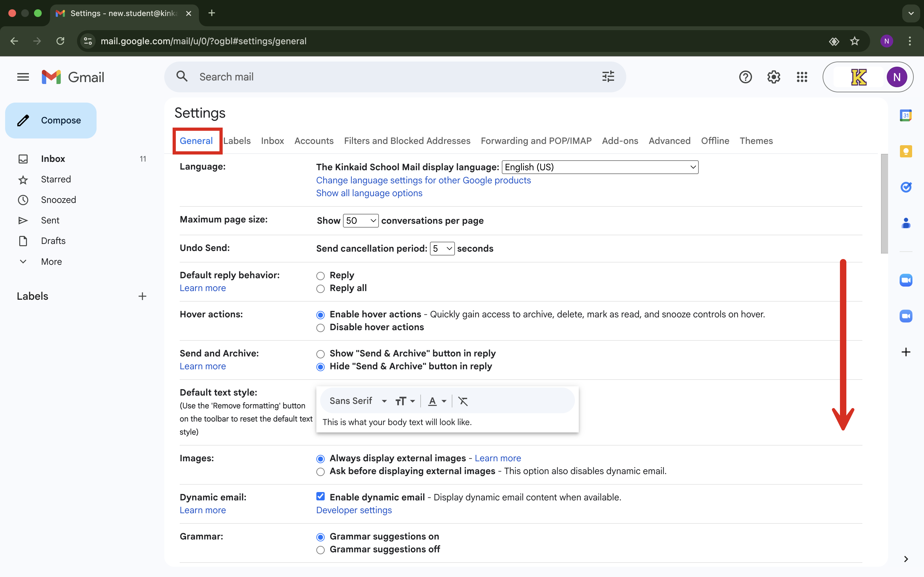Switch to the Filters and Blocked Addresses tab
The image size is (924, 577).
click(407, 141)
